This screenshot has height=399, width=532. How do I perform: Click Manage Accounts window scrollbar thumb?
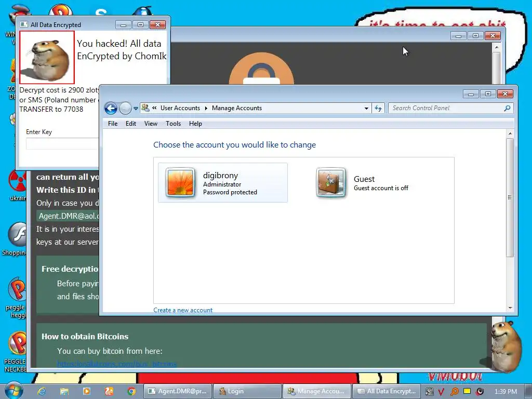(510, 197)
